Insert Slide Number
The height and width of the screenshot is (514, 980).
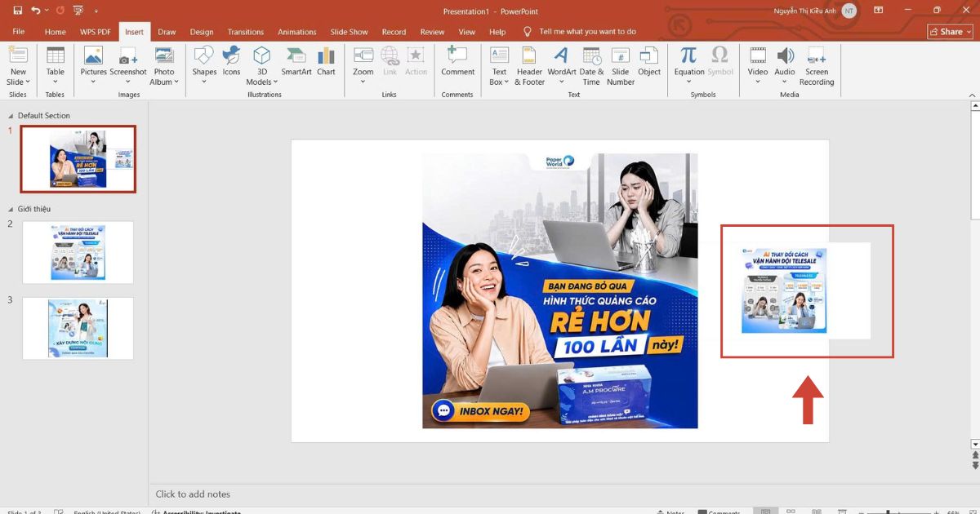click(621, 65)
